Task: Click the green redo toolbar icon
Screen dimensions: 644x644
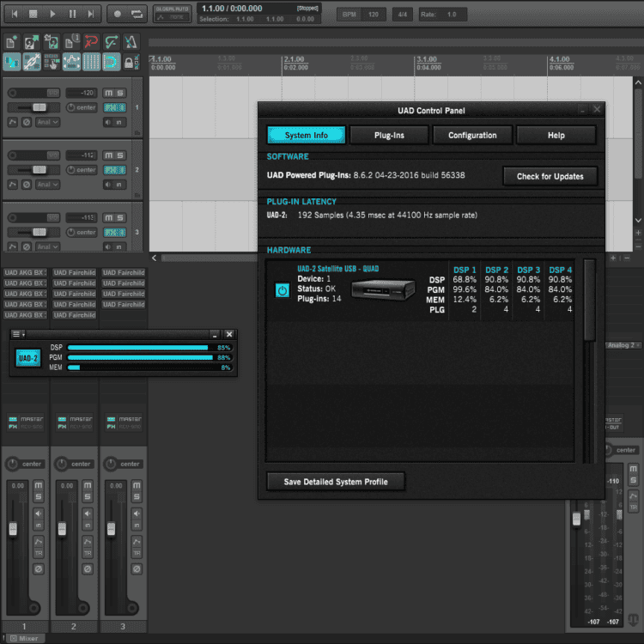Action: [x=112, y=42]
